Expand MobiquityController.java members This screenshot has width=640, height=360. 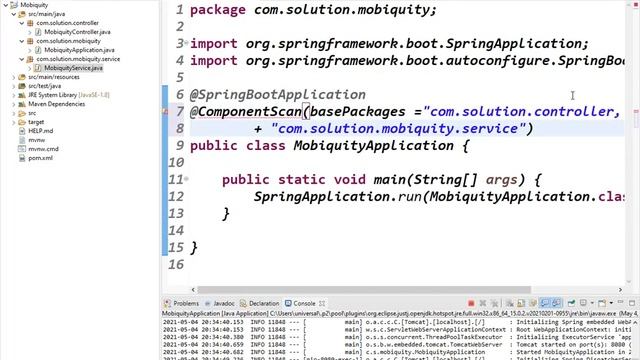[x=30, y=32]
